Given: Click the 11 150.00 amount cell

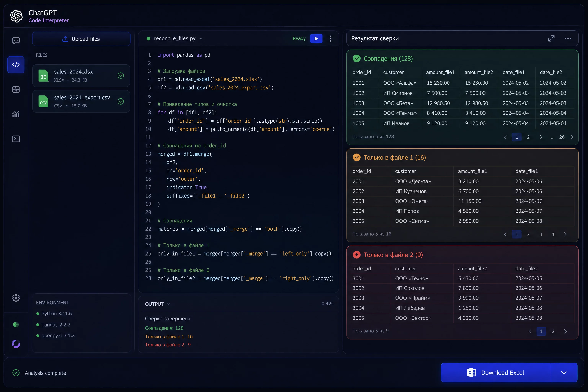Looking at the screenshot, I should coord(470,201).
